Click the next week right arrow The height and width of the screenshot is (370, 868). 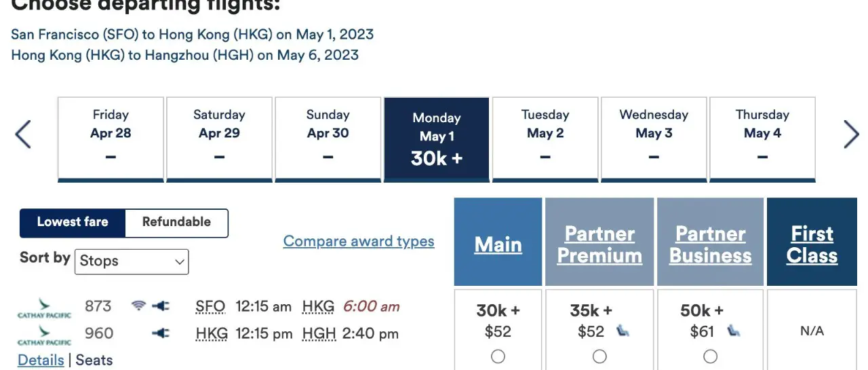click(851, 134)
